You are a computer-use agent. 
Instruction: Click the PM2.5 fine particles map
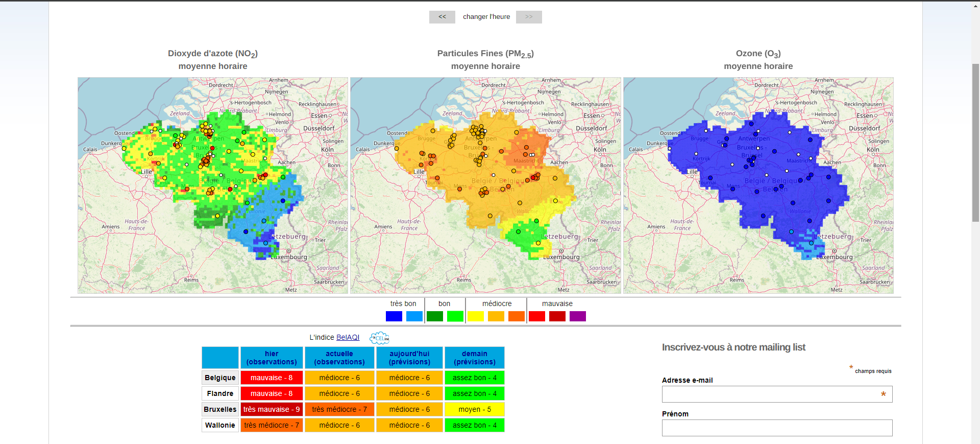click(x=485, y=185)
